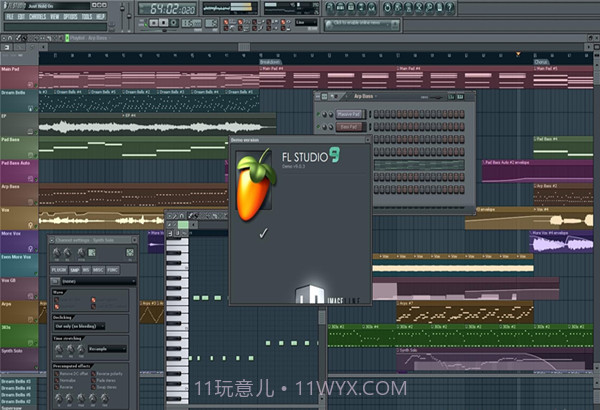This screenshot has width=600, height=410.
Task: Open the green playlist options menu icon
Action: (67, 38)
